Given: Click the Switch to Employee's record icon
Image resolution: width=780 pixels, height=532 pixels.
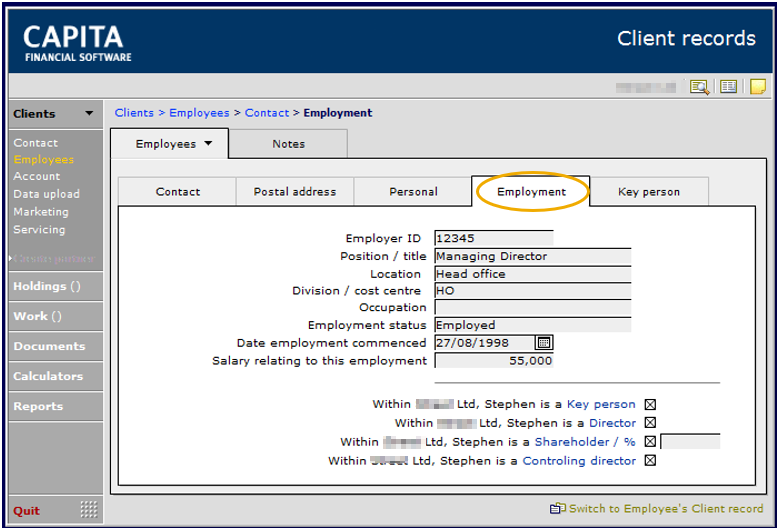Looking at the screenshot, I should pos(557,508).
